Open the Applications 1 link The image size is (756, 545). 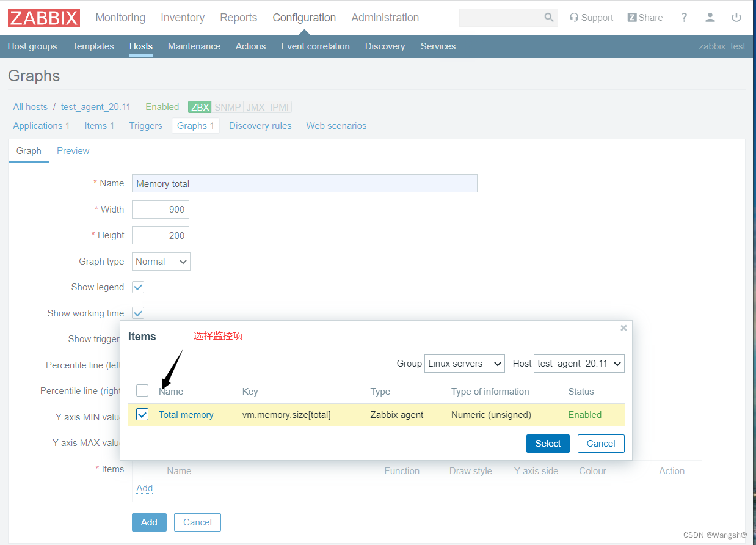tap(42, 126)
